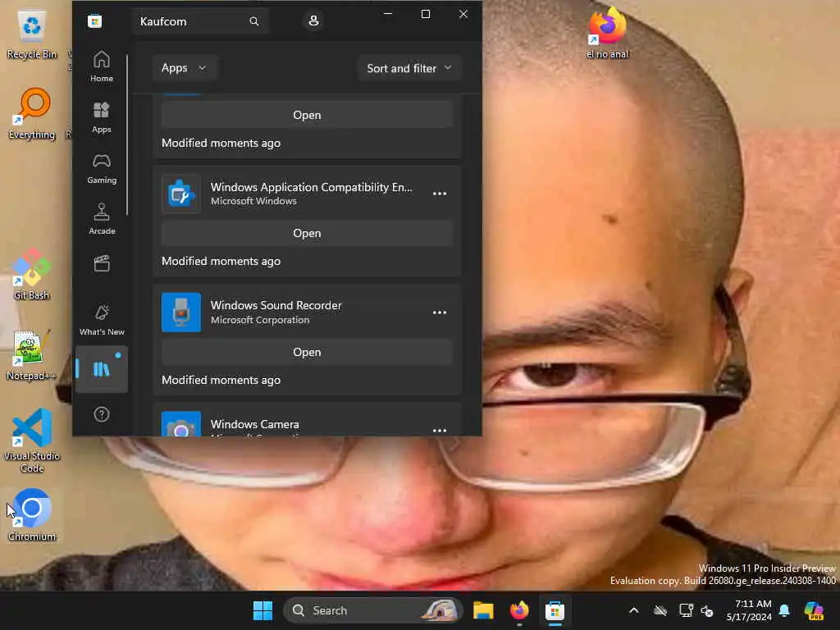This screenshot has height=630, width=840.
Task: Select Everything desktop shortcut
Action: (x=32, y=113)
